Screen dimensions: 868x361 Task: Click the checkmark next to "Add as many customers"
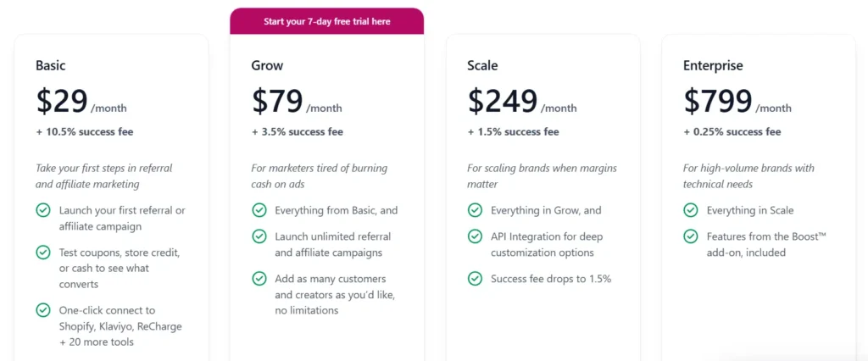(259, 279)
